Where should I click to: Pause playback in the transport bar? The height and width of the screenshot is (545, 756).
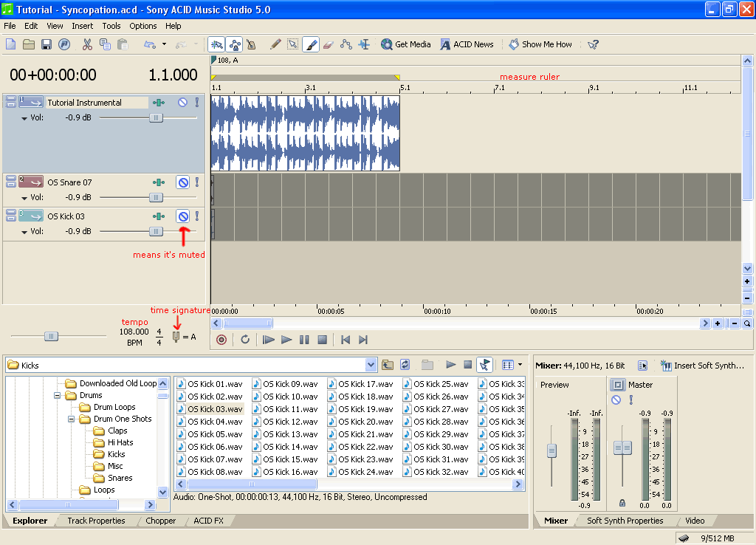(304, 340)
